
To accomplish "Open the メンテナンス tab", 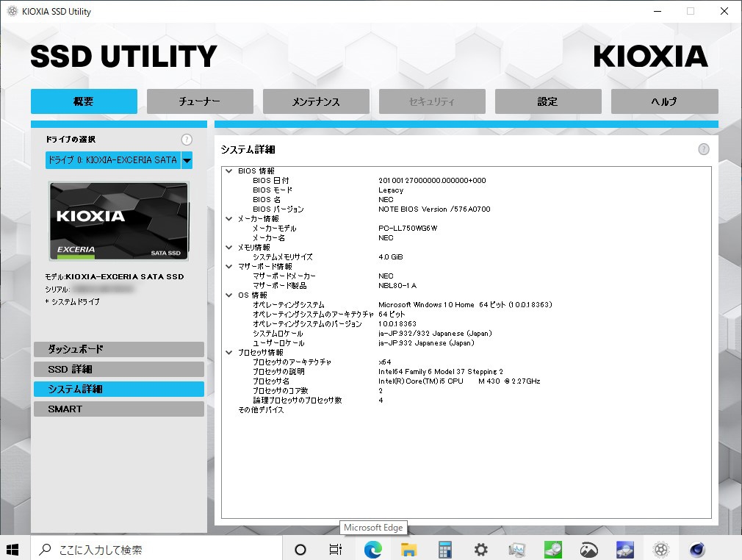I will [x=316, y=101].
